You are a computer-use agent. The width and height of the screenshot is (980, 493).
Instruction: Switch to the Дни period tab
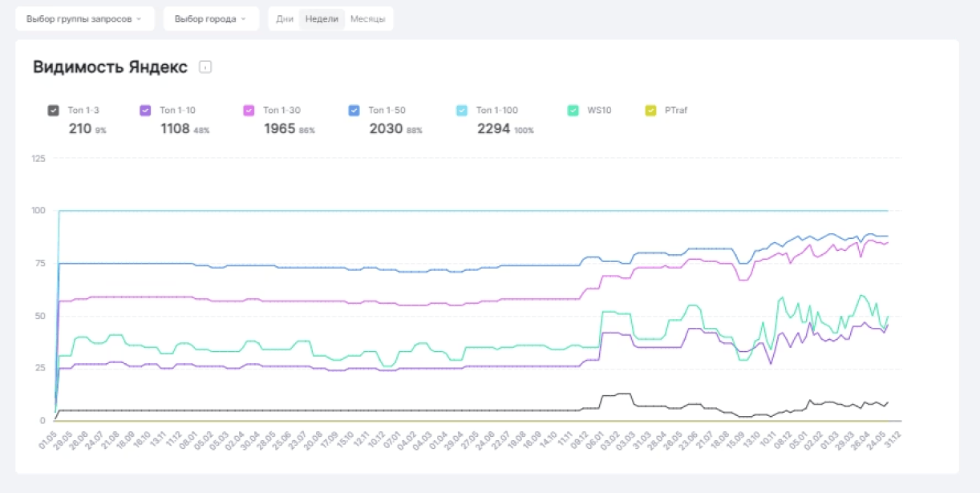tap(285, 18)
